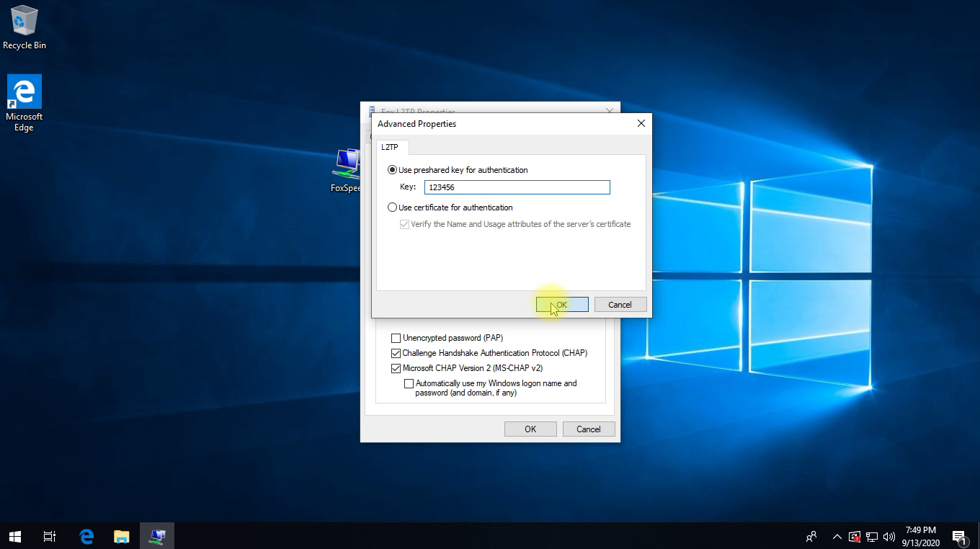The image size is (980, 549).
Task: Open the volume control in system tray
Action: coord(889,537)
